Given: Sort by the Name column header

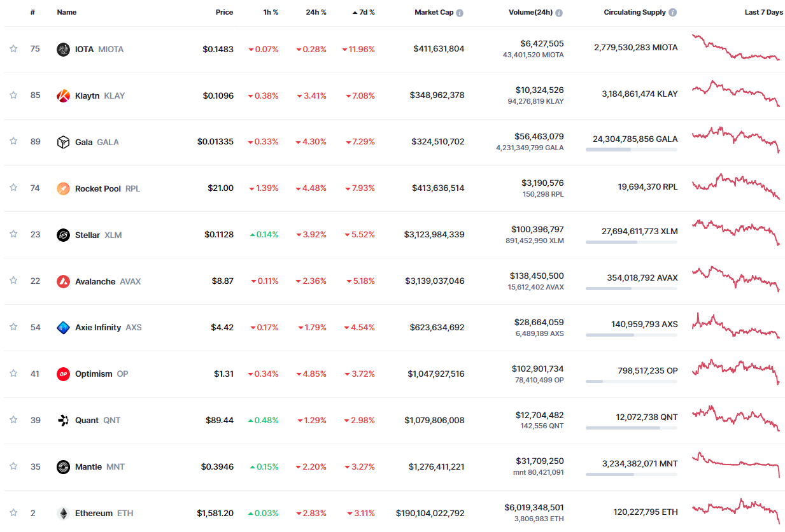Looking at the screenshot, I should 66,12.
